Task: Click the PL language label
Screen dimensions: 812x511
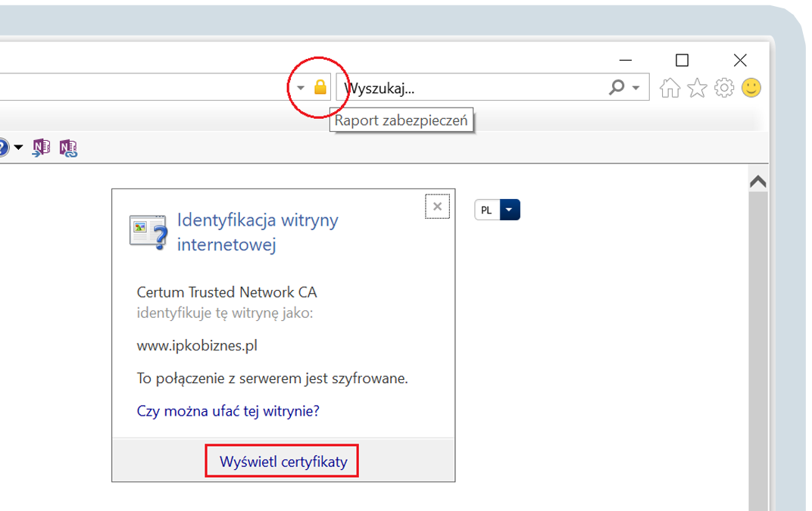Action: point(487,210)
